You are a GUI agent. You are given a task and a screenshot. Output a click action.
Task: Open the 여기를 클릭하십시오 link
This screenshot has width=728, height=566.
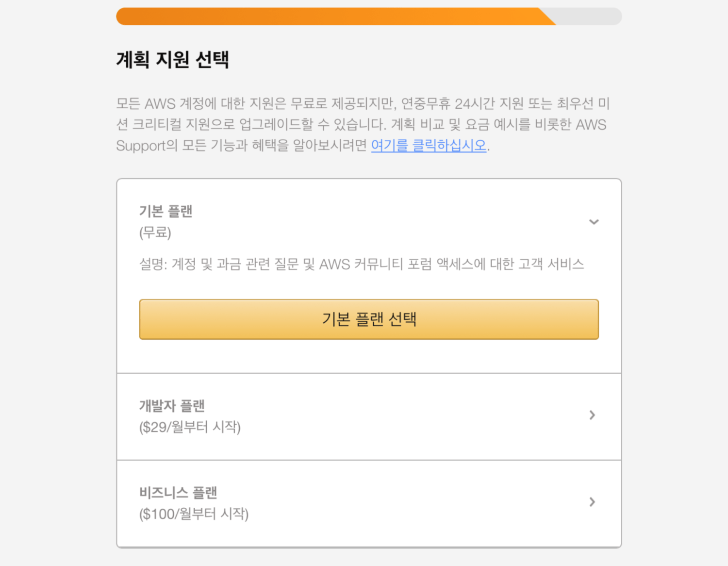(429, 145)
